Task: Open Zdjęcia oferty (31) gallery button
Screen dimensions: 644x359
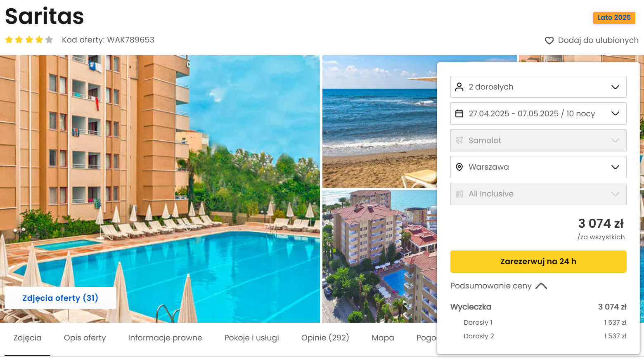Action: tap(60, 298)
